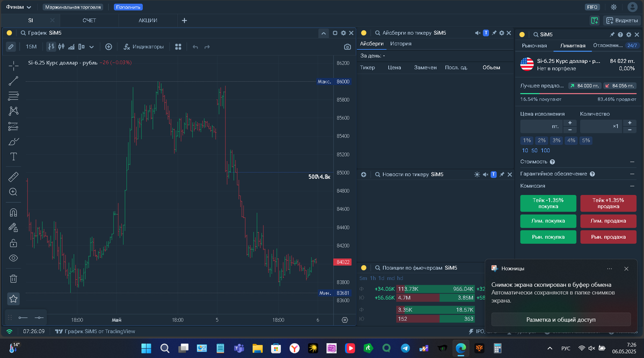Increase execution price with plus stepper

pos(569,123)
